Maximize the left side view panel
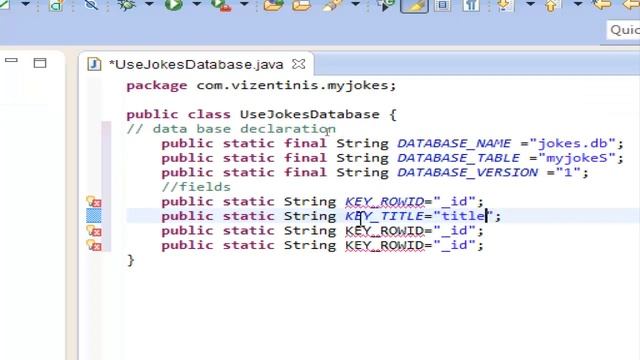 click(40, 63)
